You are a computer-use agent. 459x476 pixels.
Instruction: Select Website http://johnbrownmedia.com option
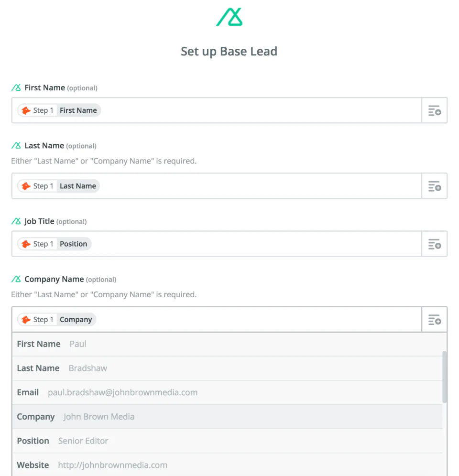227,465
